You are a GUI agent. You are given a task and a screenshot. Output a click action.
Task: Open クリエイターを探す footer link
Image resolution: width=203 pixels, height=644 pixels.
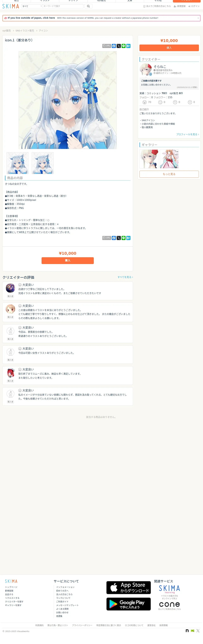[14, 602]
